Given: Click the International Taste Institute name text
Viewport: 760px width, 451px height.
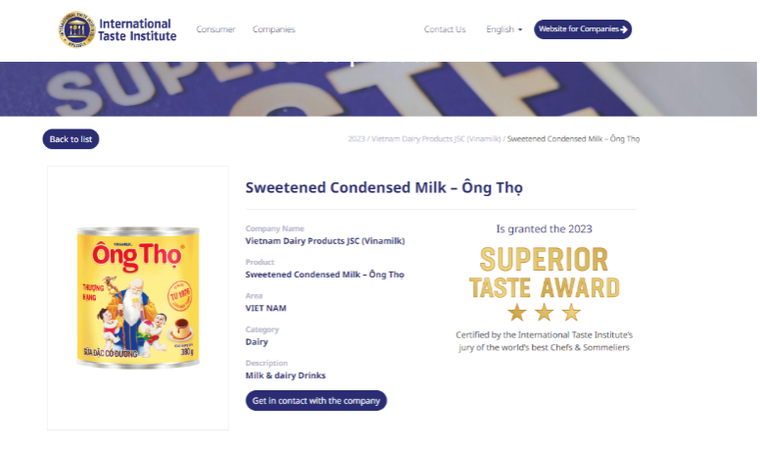Looking at the screenshot, I should tap(137, 30).
